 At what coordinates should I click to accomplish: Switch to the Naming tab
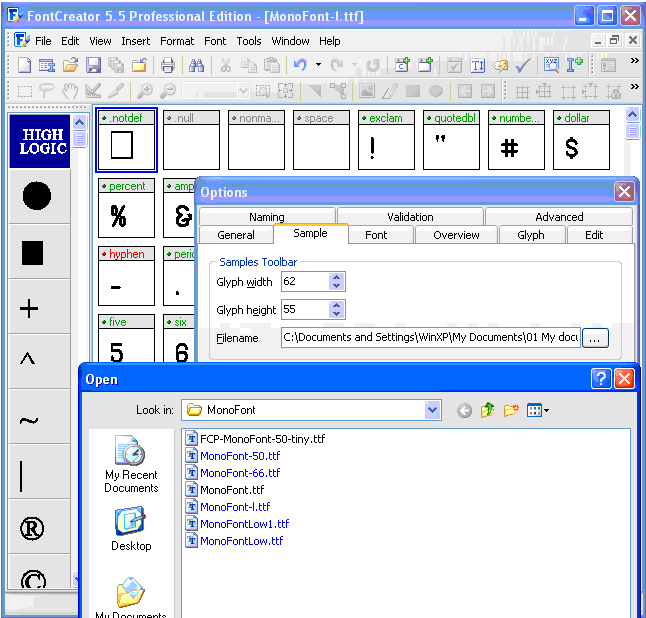pos(267,217)
